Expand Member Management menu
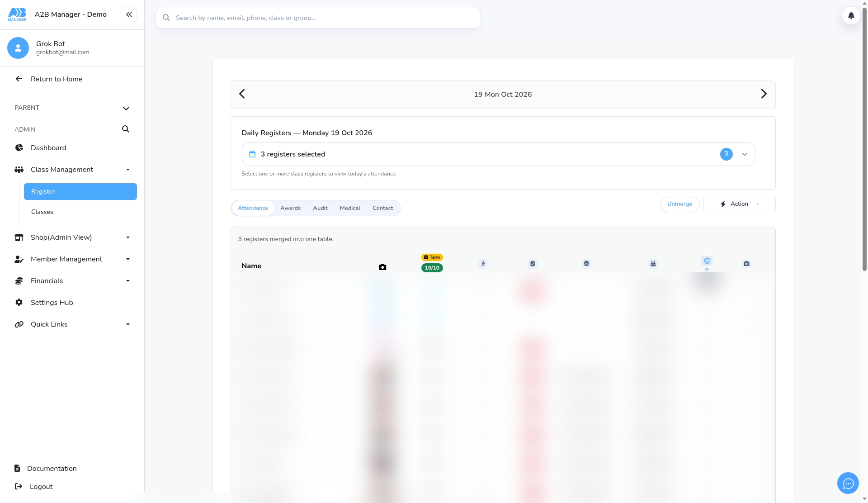This screenshot has width=868, height=503. (72, 259)
